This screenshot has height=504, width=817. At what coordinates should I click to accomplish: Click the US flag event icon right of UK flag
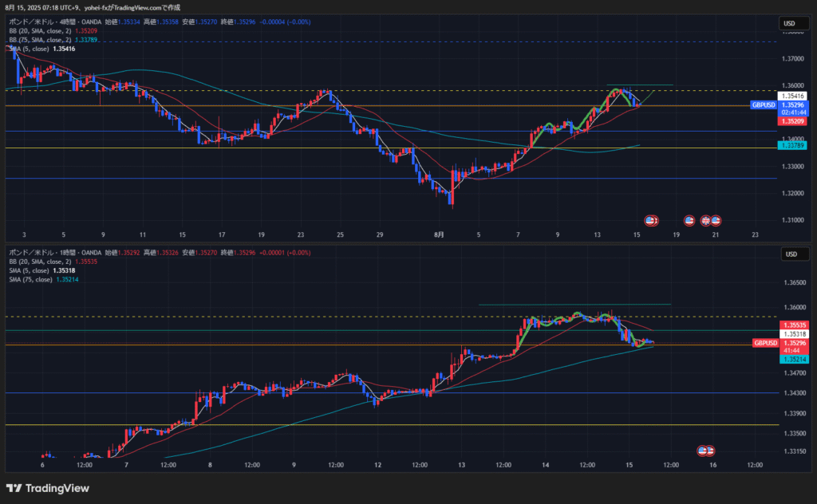[716, 220]
